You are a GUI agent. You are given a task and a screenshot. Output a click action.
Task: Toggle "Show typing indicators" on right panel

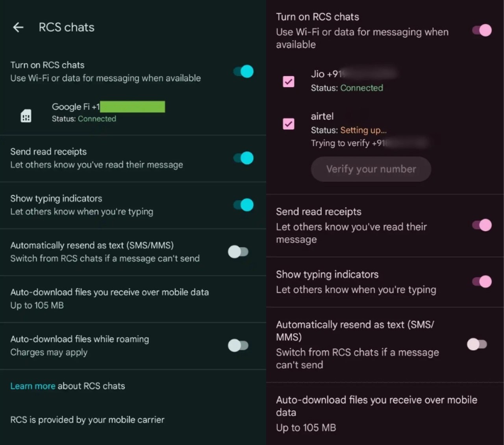pyautogui.click(x=482, y=281)
